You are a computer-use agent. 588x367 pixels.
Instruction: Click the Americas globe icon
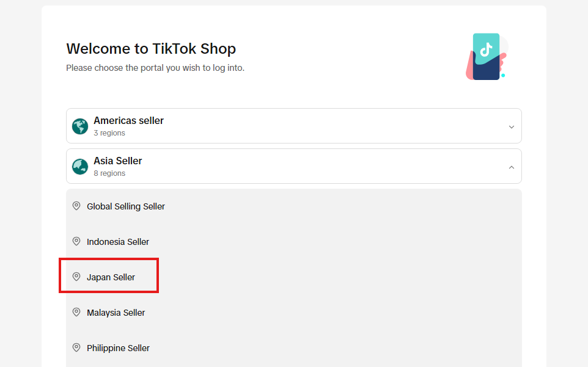(80, 126)
